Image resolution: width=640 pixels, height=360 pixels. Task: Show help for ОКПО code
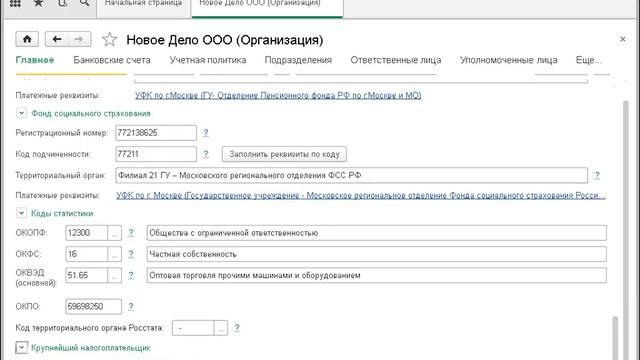pos(131,307)
